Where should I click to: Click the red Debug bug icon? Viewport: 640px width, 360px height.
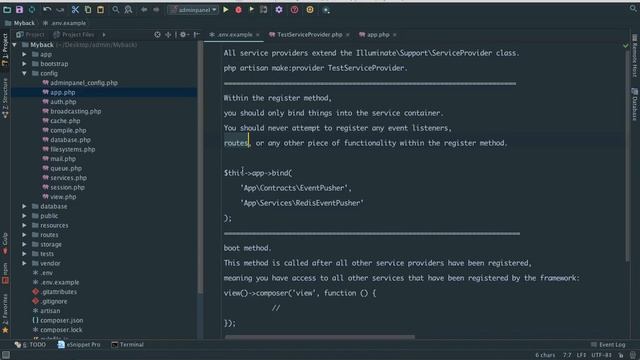coord(238,10)
